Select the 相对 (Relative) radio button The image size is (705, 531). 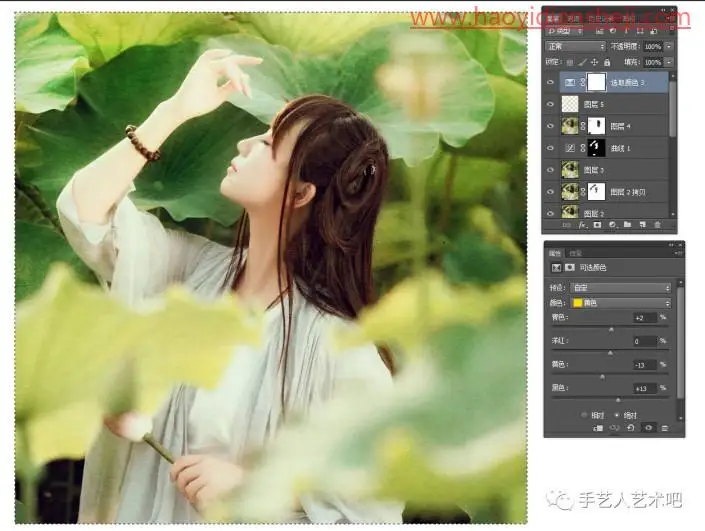coord(585,415)
